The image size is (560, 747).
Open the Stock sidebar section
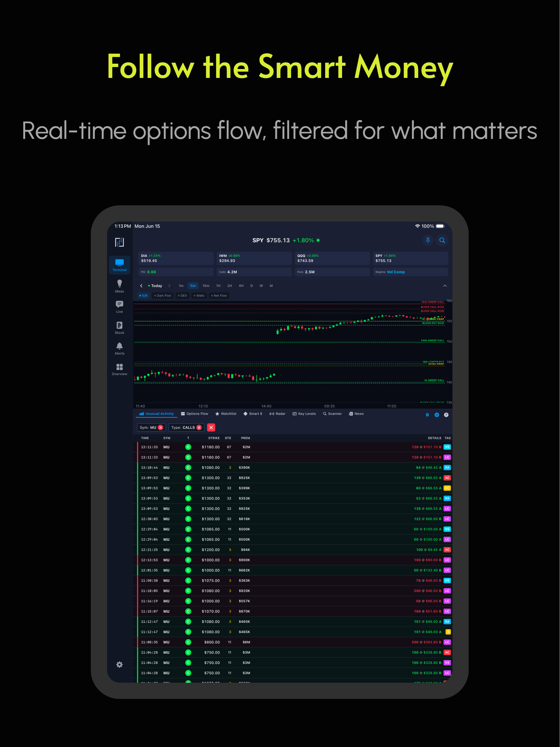(x=119, y=328)
